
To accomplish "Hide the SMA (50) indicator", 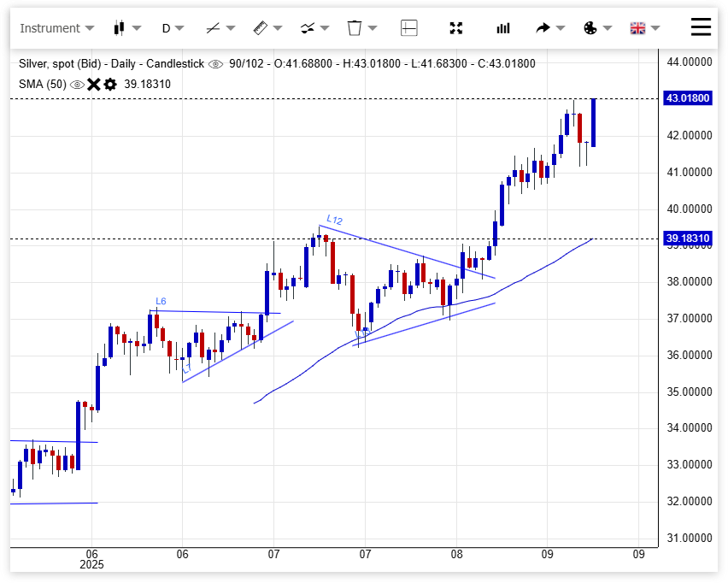I will pyautogui.click(x=77, y=85).
